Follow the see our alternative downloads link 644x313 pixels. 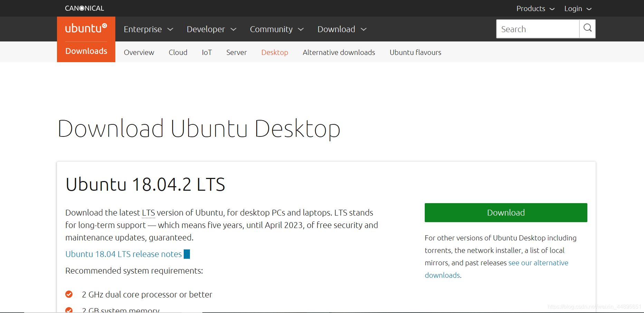click(x=496, y=269)
